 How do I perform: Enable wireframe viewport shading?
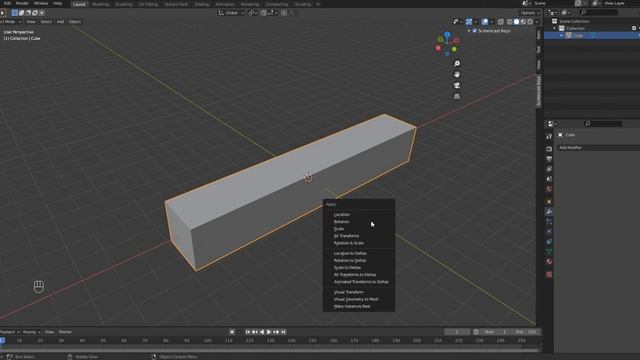pos(510,22)
